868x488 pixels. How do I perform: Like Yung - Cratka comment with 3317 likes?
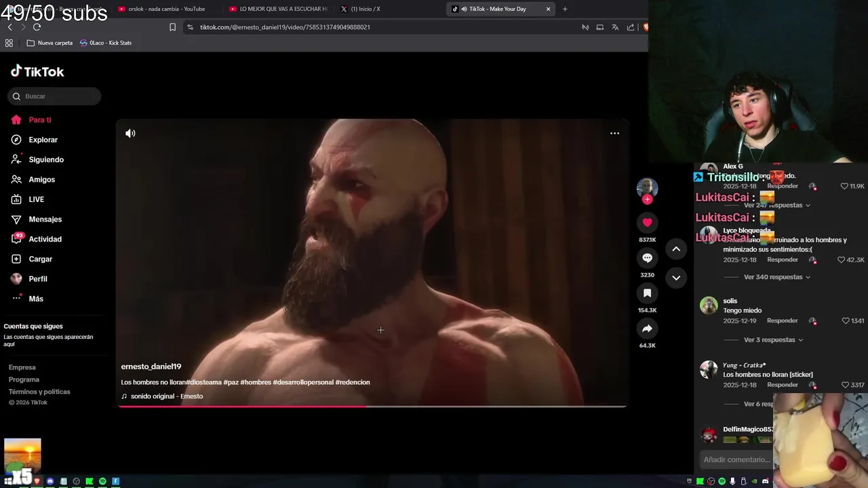click(845, 385)
